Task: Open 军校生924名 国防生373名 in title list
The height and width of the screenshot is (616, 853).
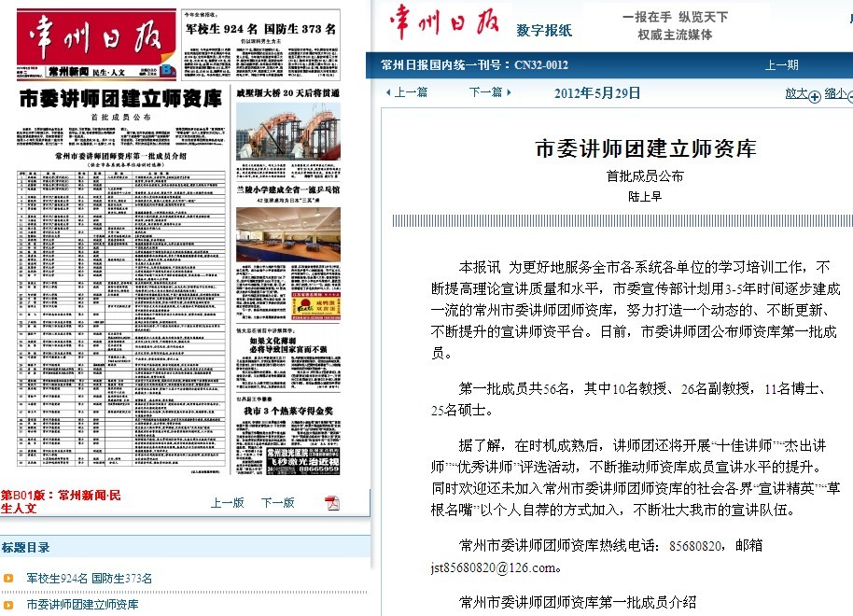Action: [x=89, y=579]
